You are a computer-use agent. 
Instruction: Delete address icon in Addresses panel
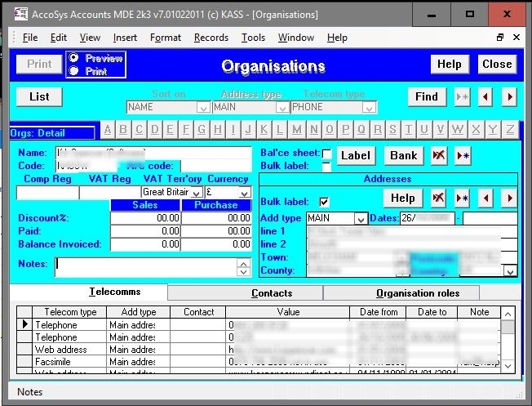tap(438, 198)
